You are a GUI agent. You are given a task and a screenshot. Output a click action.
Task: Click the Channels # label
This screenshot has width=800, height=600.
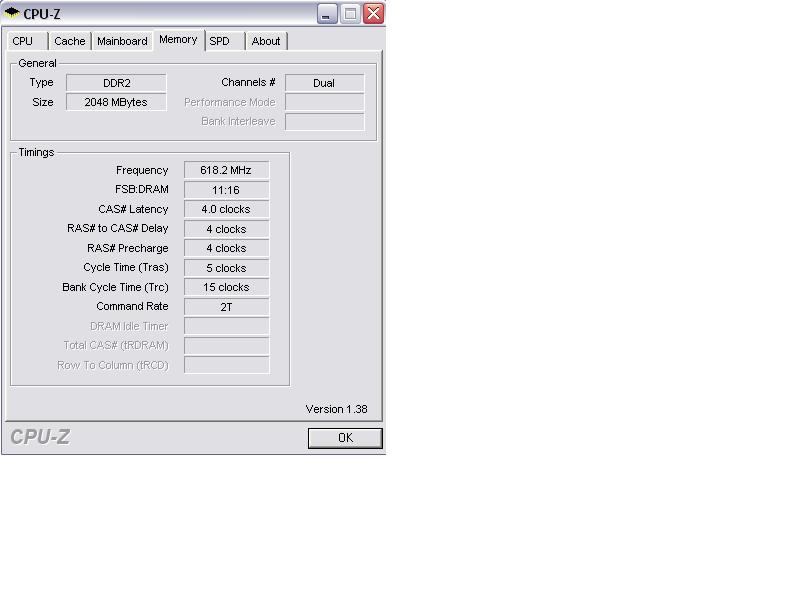point(248,82)
